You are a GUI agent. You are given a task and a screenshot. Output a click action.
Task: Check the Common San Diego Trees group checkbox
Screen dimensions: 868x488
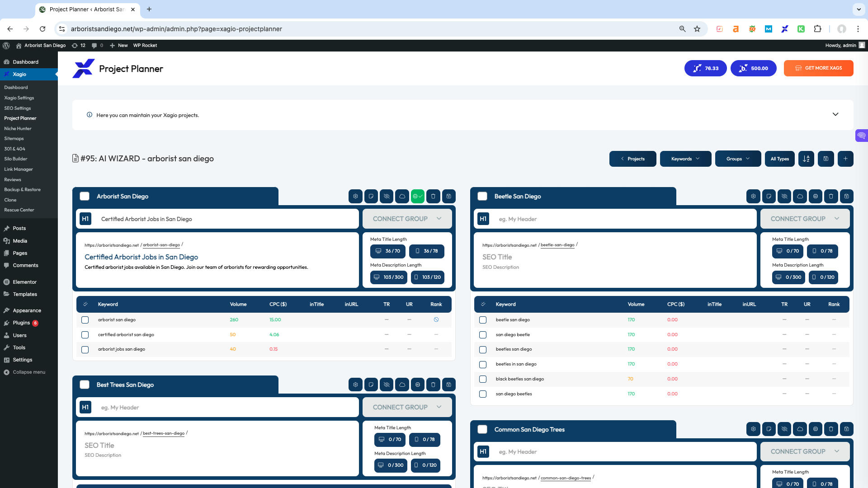point(482,429)
